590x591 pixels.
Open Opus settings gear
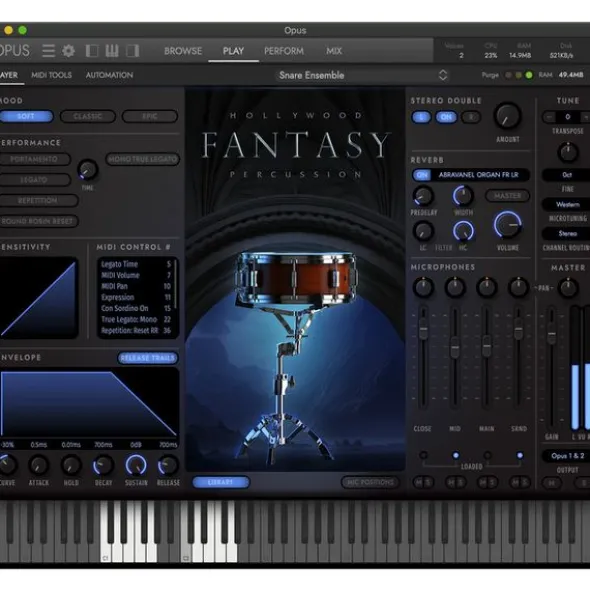pos(69,51)
